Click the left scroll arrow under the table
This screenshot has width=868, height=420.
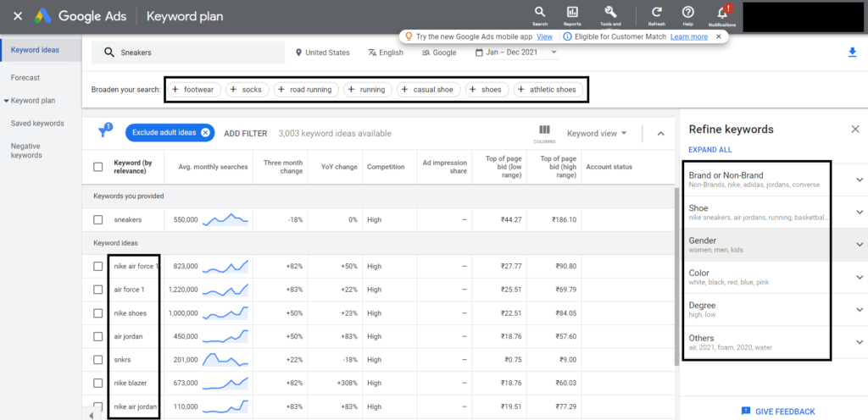click(91, 414)
